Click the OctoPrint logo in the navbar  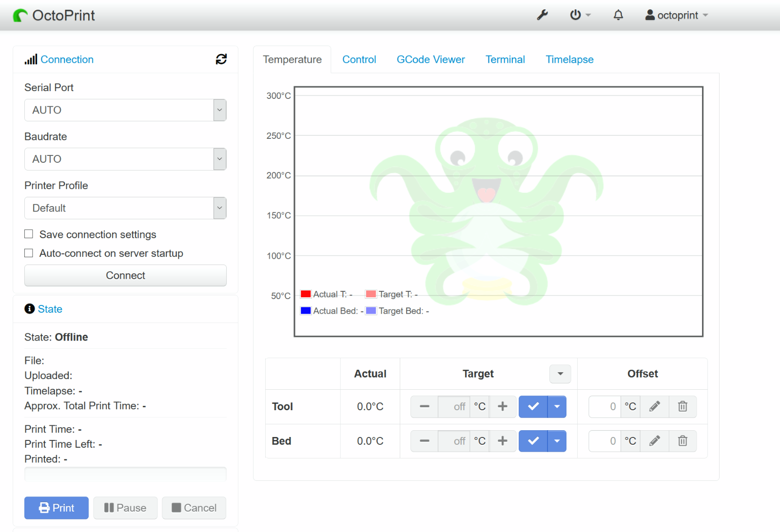(54, 16)
